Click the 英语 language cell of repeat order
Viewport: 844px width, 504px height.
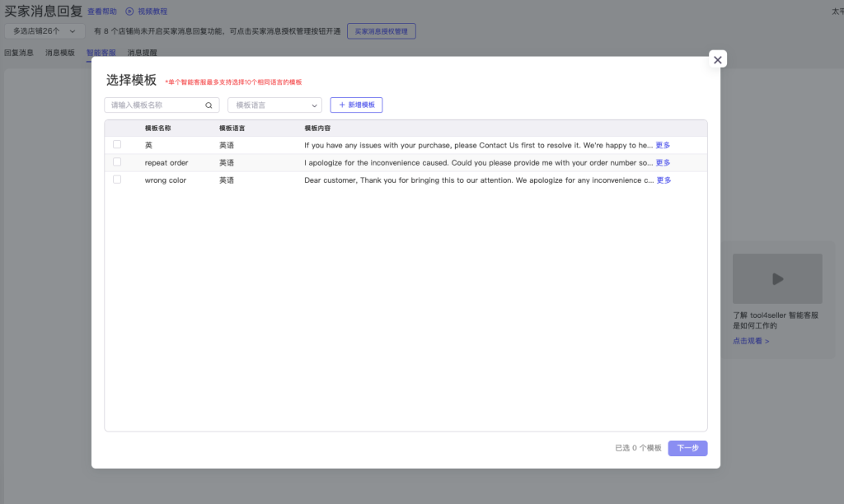click(227, 162)
